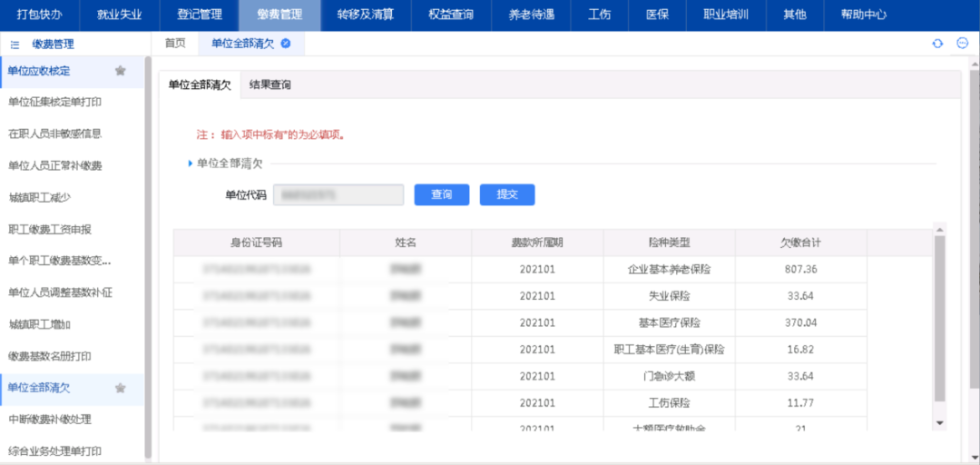Switch to the 结果查询 tab
980x465 pixels.
[x=270, y=84]
